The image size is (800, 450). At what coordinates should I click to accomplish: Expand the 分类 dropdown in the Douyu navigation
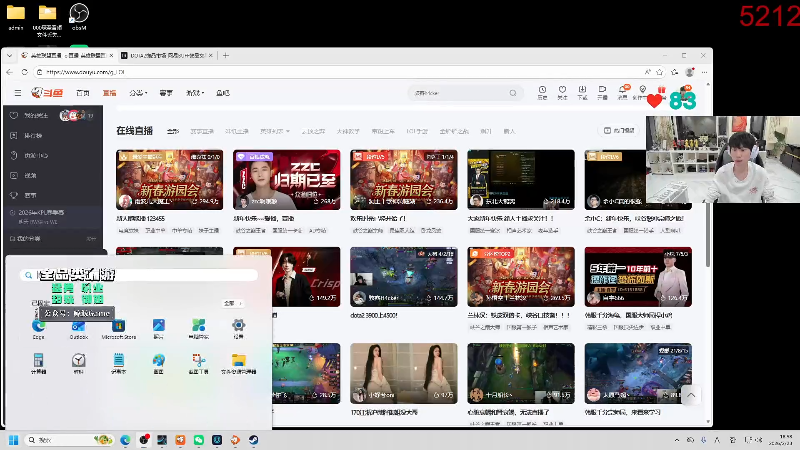pyautogui.click(x=139, y=93)
